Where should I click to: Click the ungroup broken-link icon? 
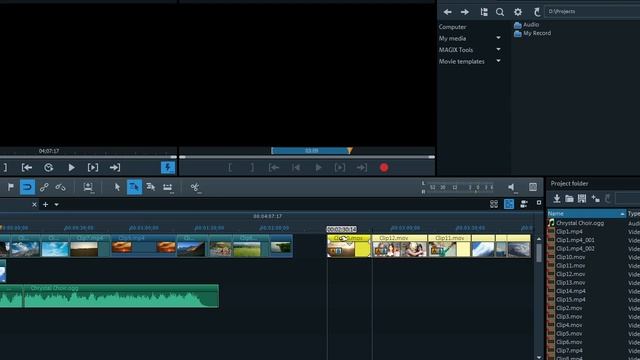click(60, 187)
